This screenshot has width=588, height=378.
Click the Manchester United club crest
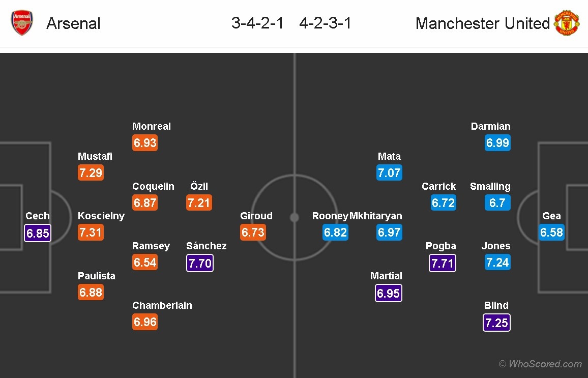(x=566, y=23)
